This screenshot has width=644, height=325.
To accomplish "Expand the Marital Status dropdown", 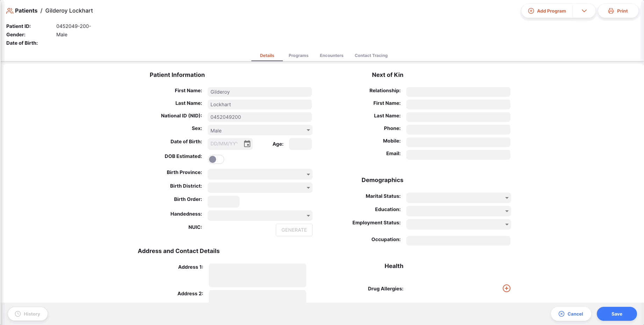I will point(458,198).
